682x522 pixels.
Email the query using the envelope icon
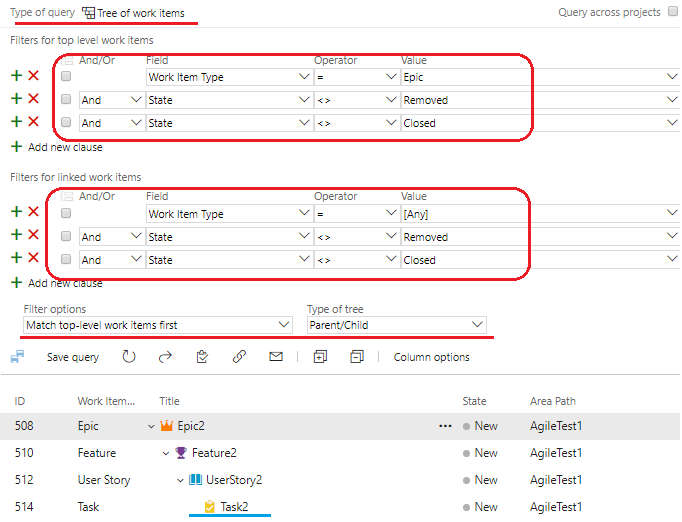(276, 357)
